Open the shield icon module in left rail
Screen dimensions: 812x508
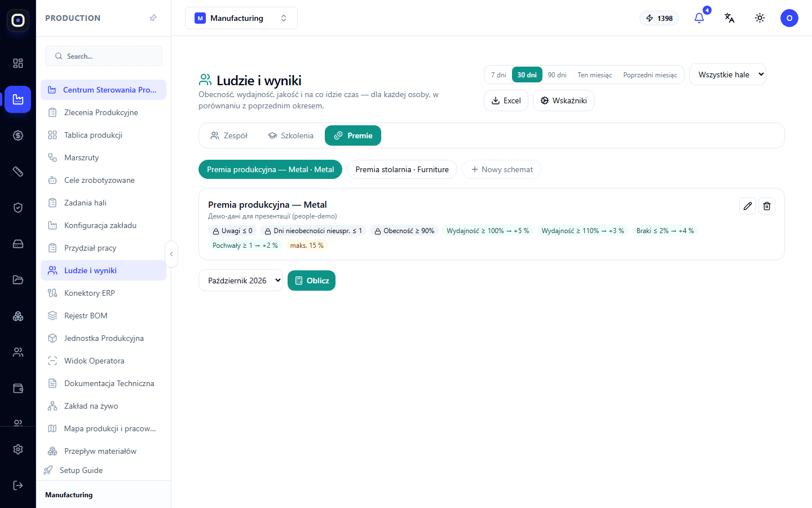pyautogui.click(x=18, y=208)
